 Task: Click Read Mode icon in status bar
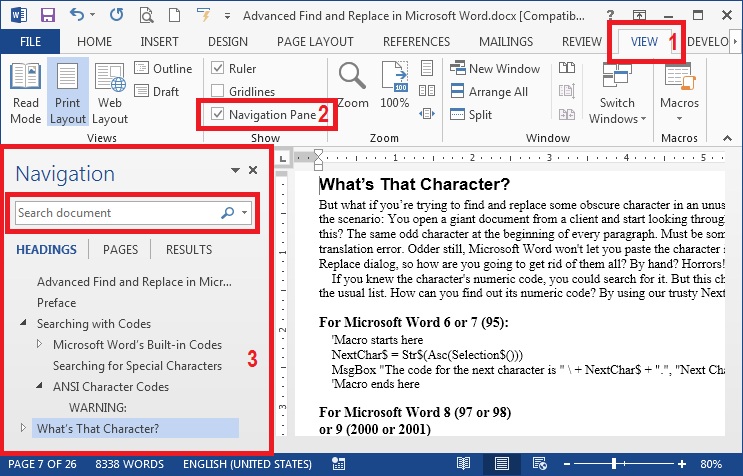463,464
